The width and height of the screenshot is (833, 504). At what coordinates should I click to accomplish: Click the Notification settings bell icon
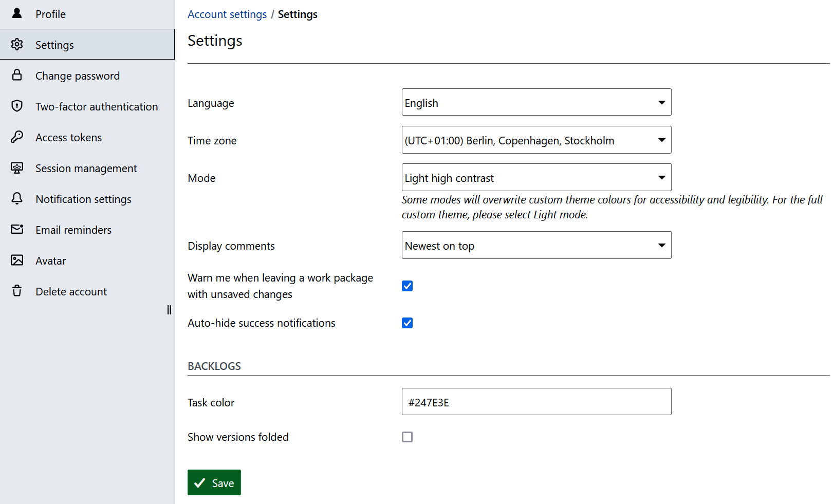(x=17, y=198)
